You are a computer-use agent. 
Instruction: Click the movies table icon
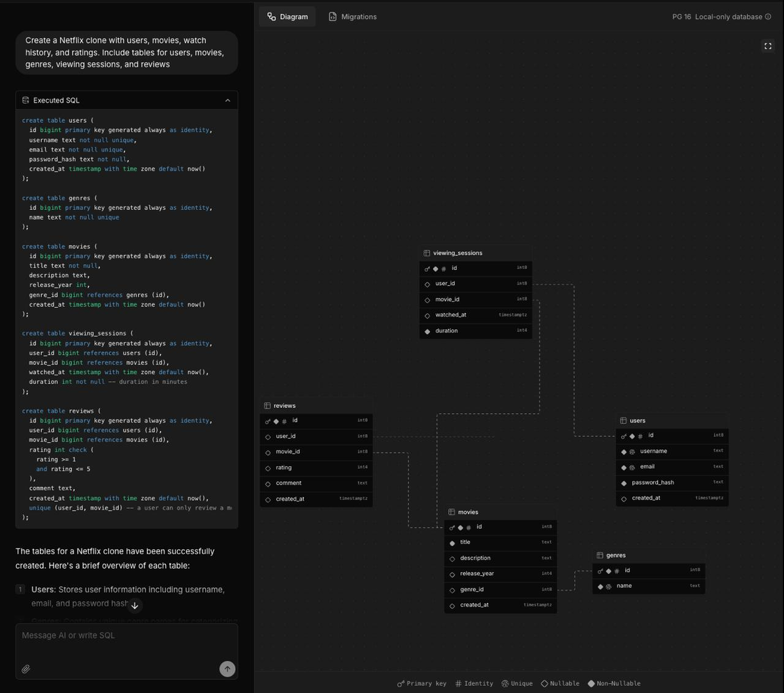(x=451, y=512)
